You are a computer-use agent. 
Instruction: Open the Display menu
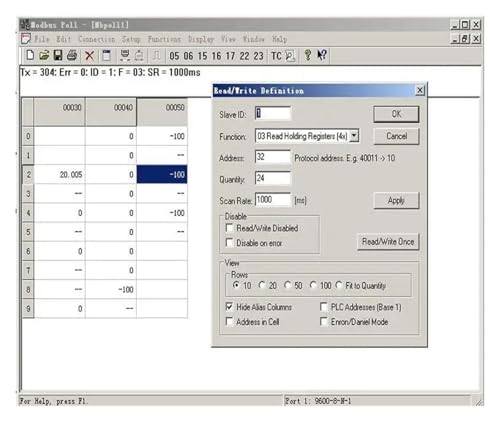(x=201, y=39)
